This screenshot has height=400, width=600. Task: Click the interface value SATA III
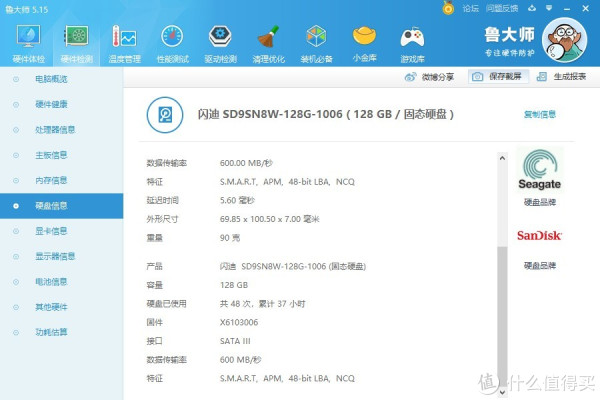[x=235, y=341]
